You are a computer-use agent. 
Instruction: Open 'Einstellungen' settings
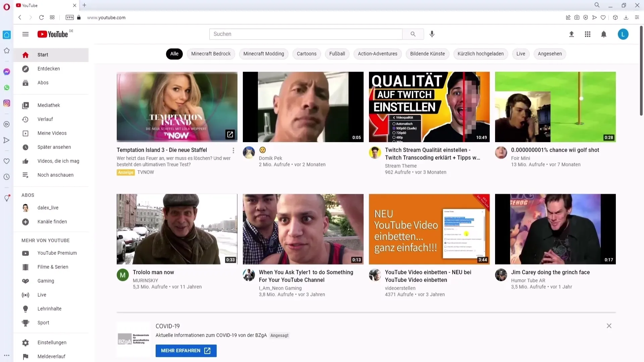coord(51,343)
